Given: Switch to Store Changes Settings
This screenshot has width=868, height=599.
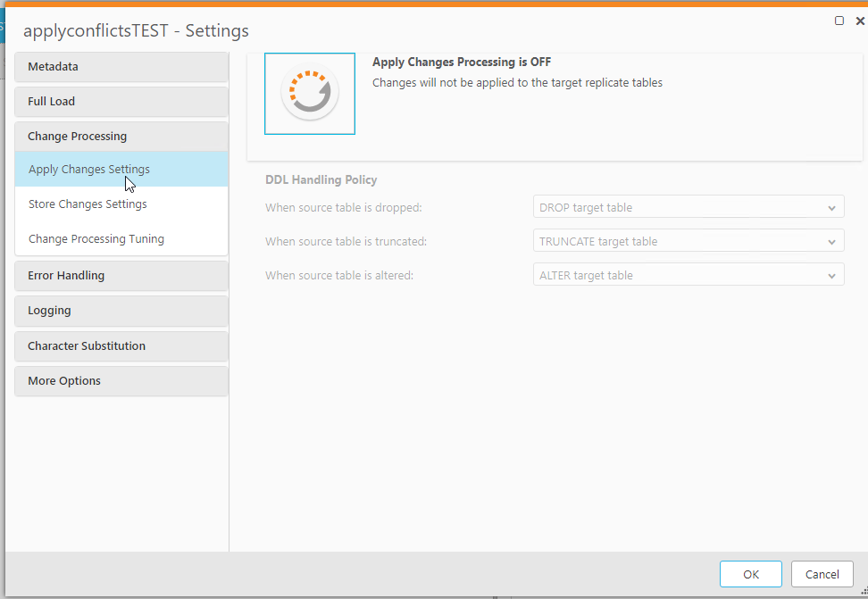Looking at the screenshot, I should [88, 204].
